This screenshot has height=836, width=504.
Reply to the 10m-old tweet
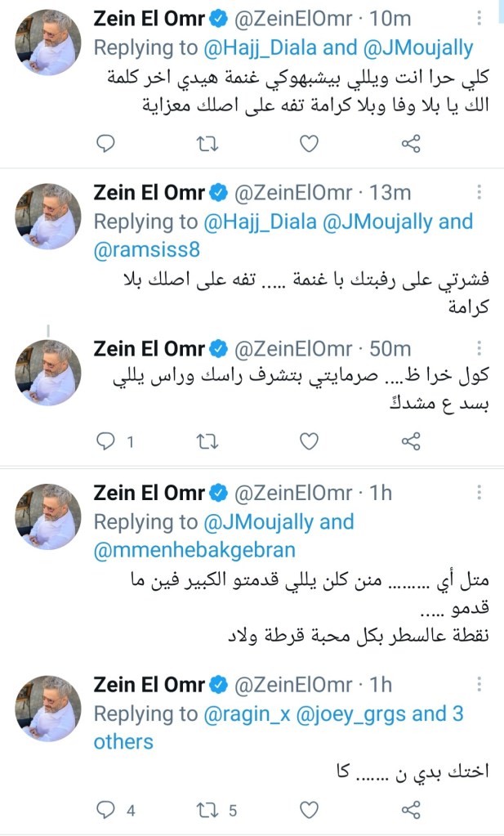[x=105, y=145]
